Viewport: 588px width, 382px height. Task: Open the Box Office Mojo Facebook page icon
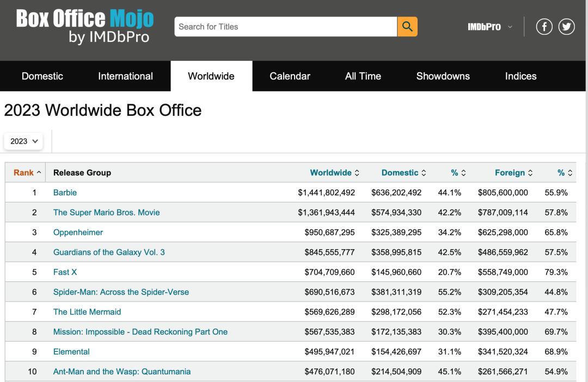544,27
